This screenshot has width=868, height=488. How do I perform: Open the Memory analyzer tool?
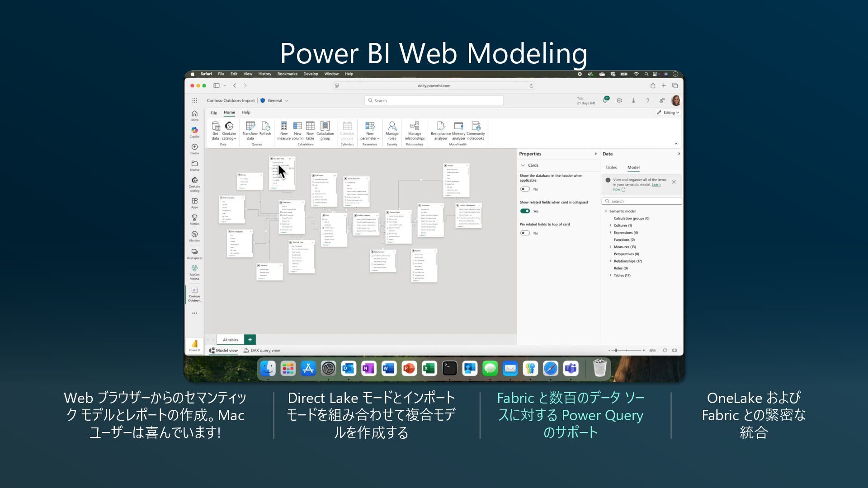(x=458, y=127)
